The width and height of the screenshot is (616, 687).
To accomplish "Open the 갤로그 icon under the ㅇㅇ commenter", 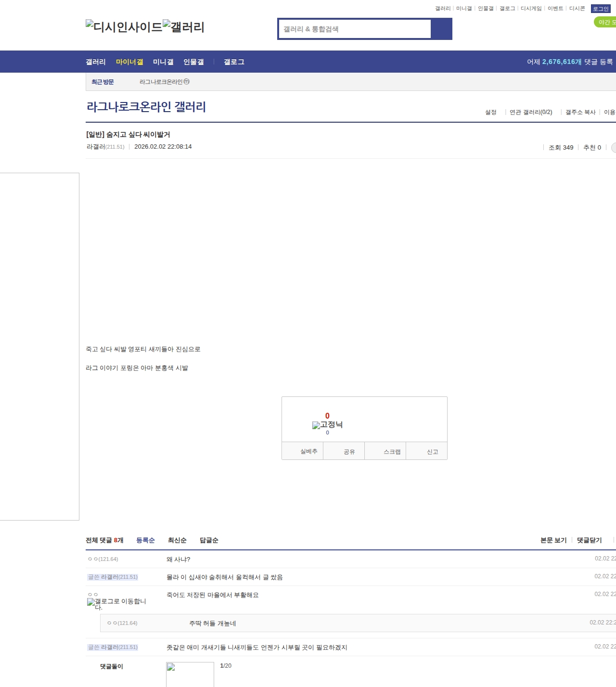I will pos(116,604).
